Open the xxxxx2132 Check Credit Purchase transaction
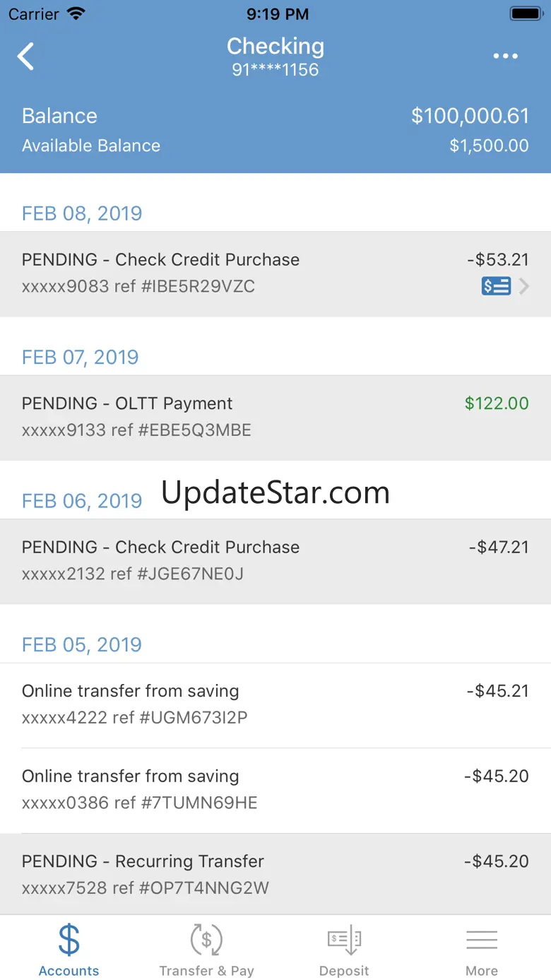The width and height of the screenshot is (551, 980). 275,560
